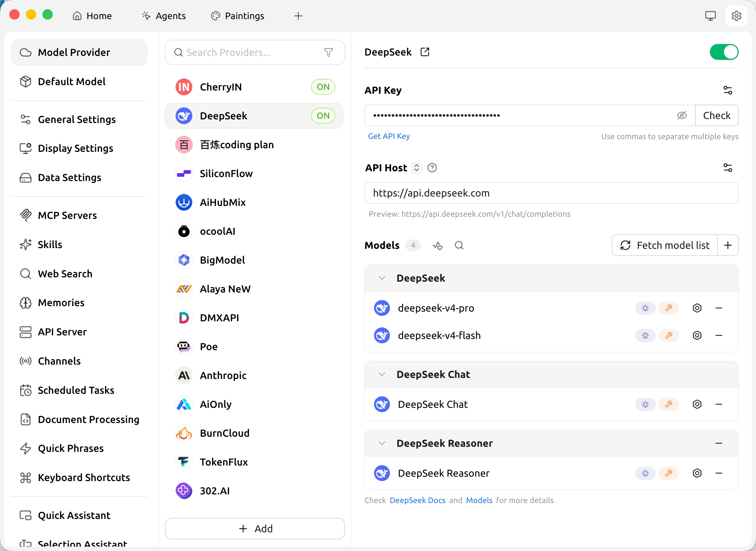Click the API Host help question icon
Screen dimensions: 756x551
[432, 168]
